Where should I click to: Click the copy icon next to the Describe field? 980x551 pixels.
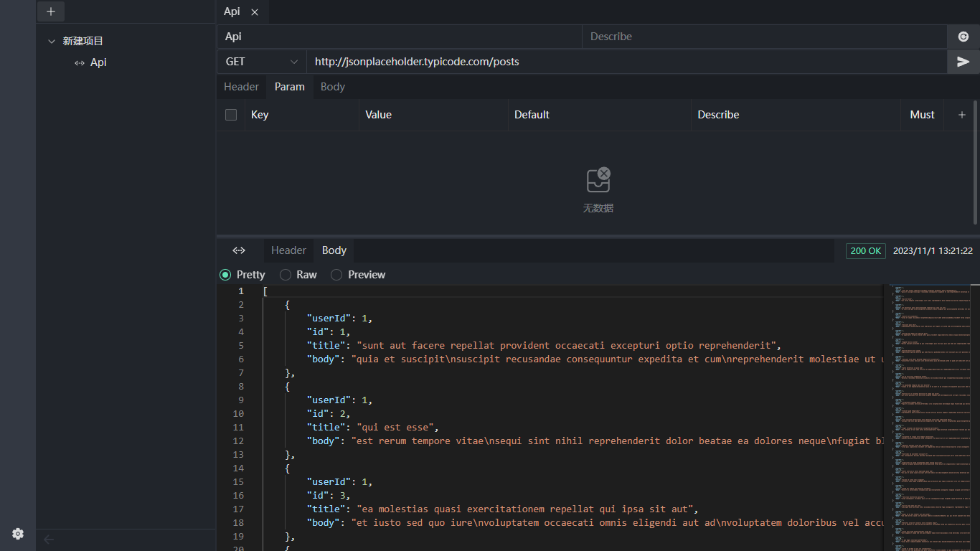click(x=963, y=37)
